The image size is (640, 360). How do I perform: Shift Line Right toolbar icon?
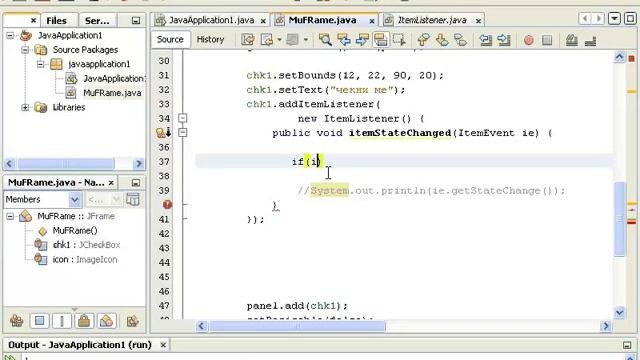point(504,40)
